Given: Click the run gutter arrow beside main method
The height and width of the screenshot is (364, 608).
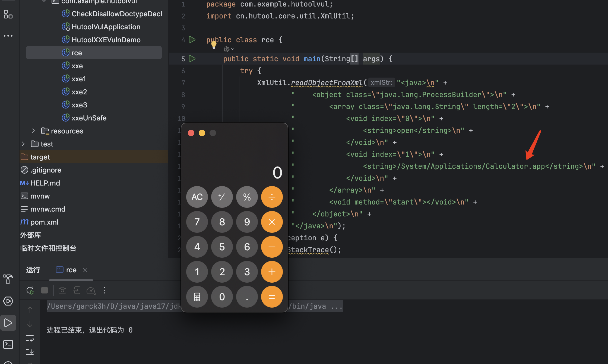Looking at the screenshot, I should tap(192, 59).
